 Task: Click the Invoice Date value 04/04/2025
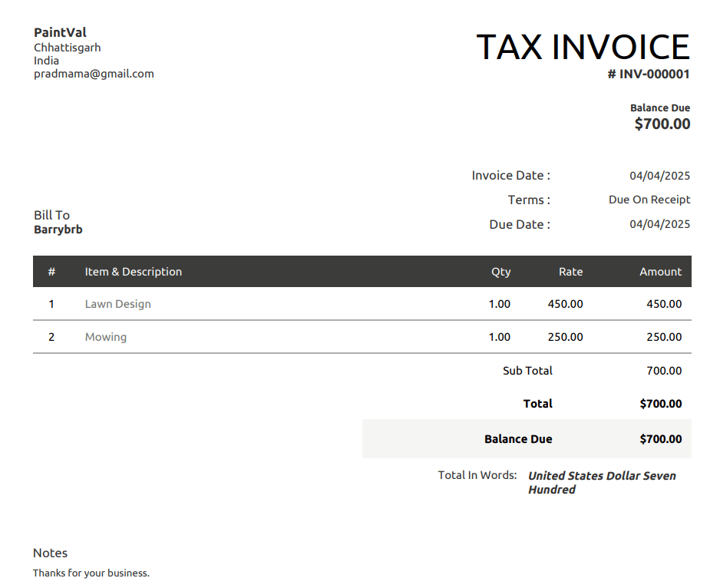[x=659, y=175]
